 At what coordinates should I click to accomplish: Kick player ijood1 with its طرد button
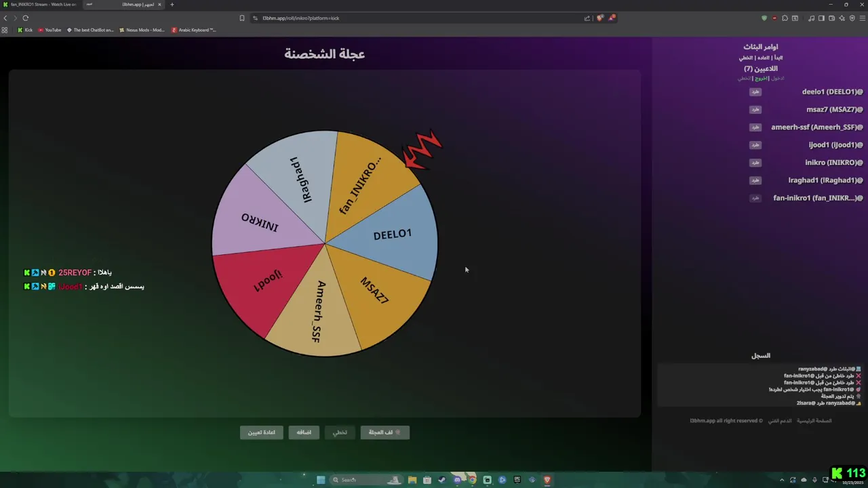pos(755,145)
